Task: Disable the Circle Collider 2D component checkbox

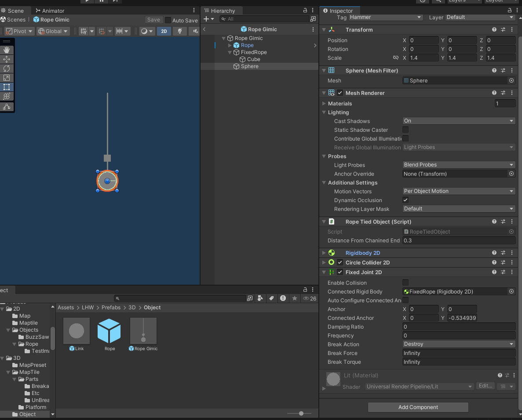Action: coord(340,262)
